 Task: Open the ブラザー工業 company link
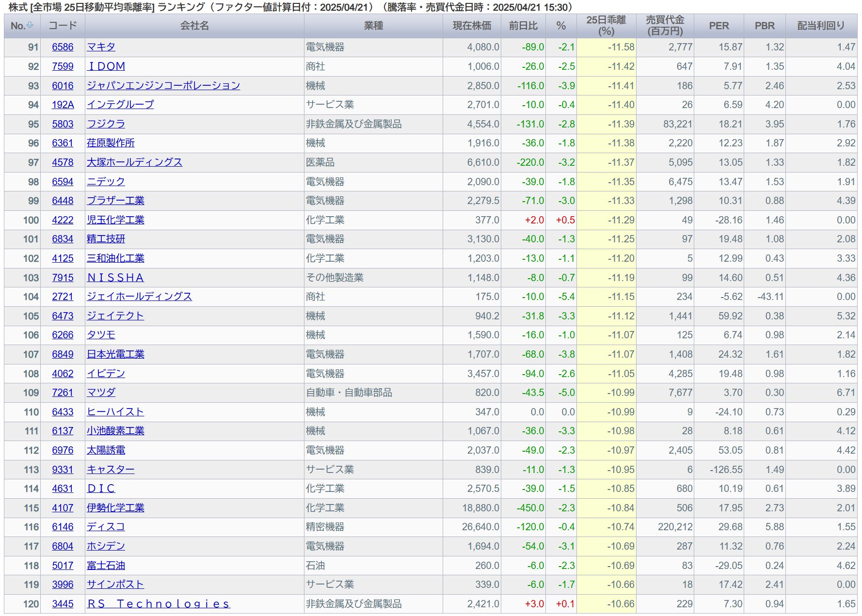click(115, 201)
